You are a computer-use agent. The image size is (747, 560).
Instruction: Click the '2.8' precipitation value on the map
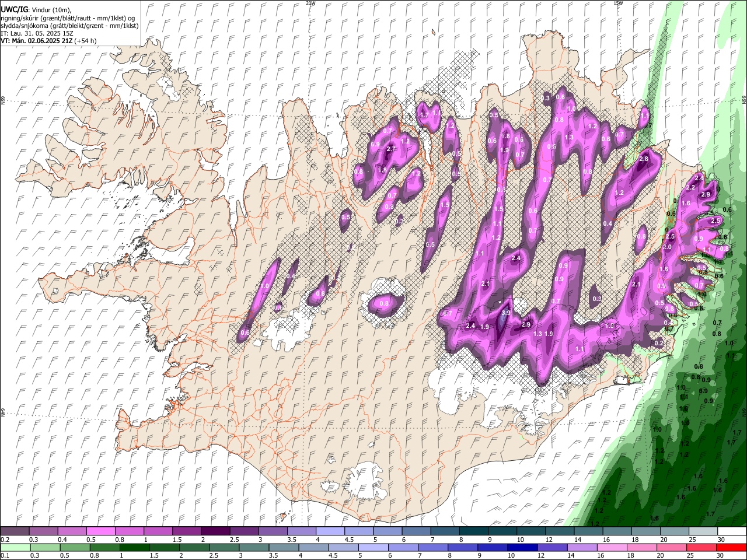[x=644, y=159]
